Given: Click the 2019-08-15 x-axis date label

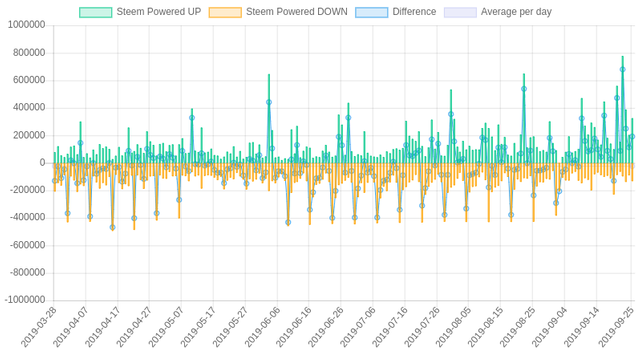Looking at the screenshot, I should [485, 327].
